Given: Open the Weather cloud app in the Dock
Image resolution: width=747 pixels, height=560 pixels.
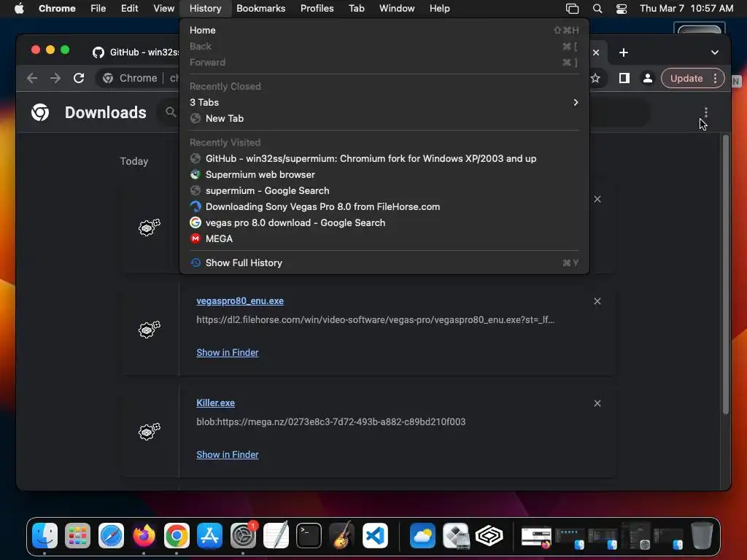Looking at the screenshot, I should tap(422, 536).
